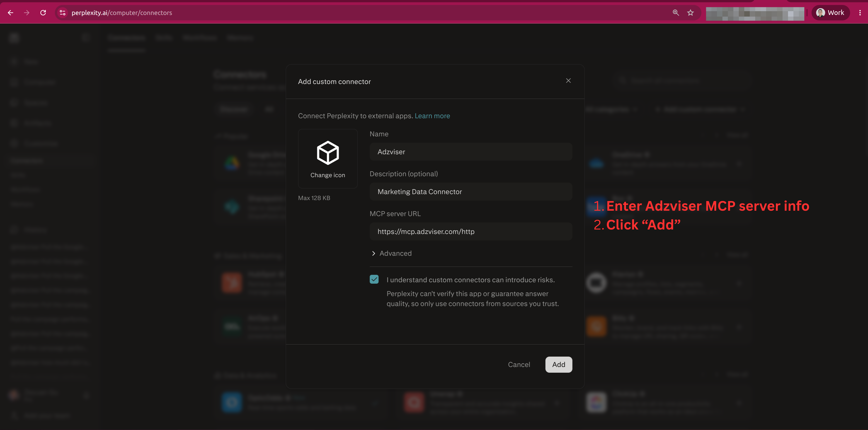Image resolution: width=868 pixels, height=430 pixels.
Task: Go forward in the browser
Action: click(27, 13)
